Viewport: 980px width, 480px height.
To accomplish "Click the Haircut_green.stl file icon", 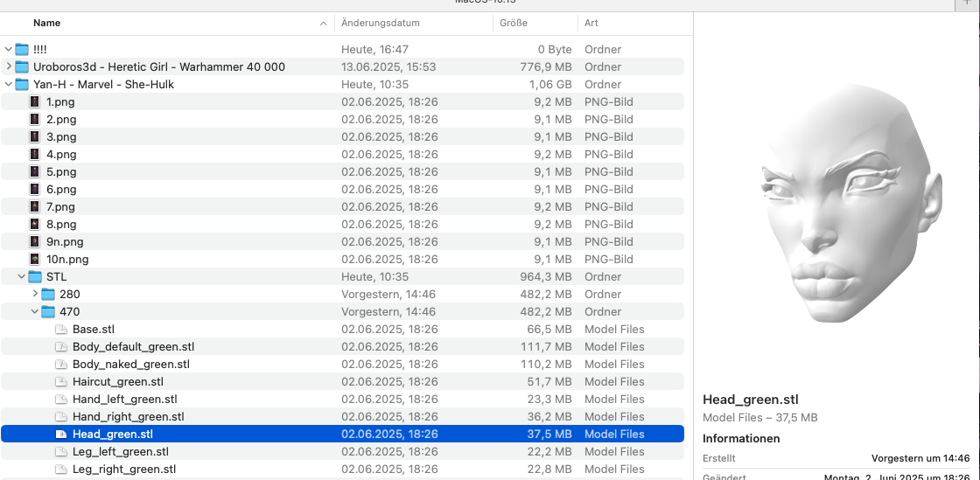I will tap(60, 381).
